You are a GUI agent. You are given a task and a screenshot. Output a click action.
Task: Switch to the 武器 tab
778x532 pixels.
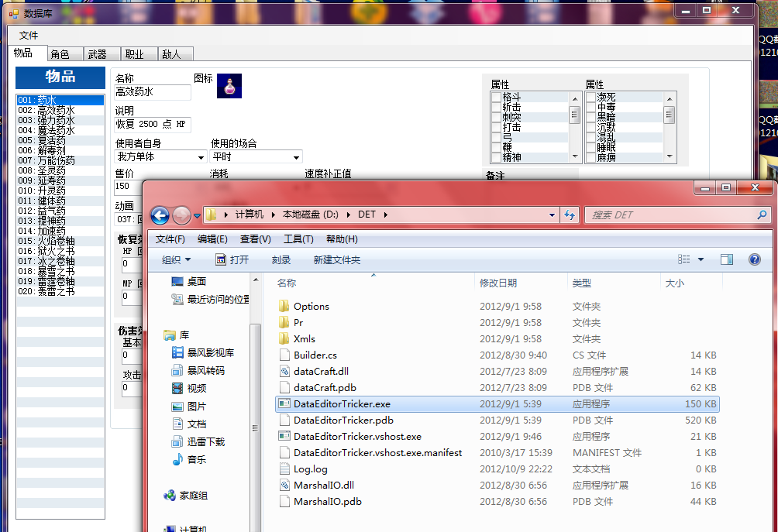(x=102, y=54)
